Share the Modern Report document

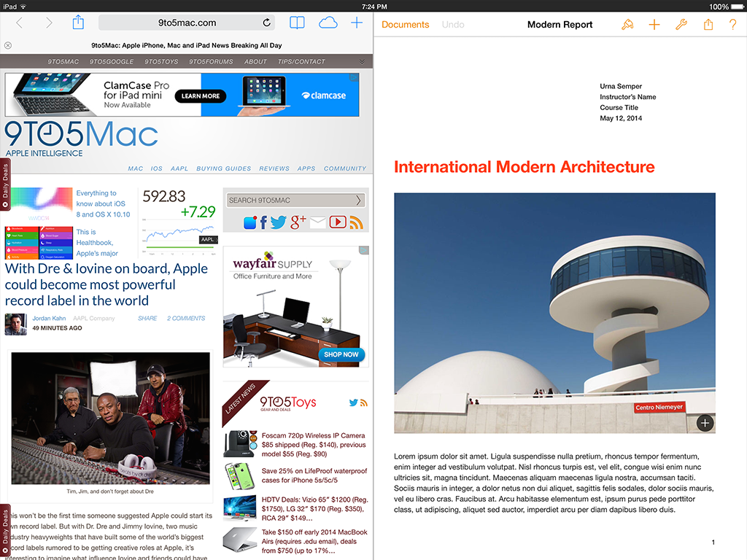point(708,24)
